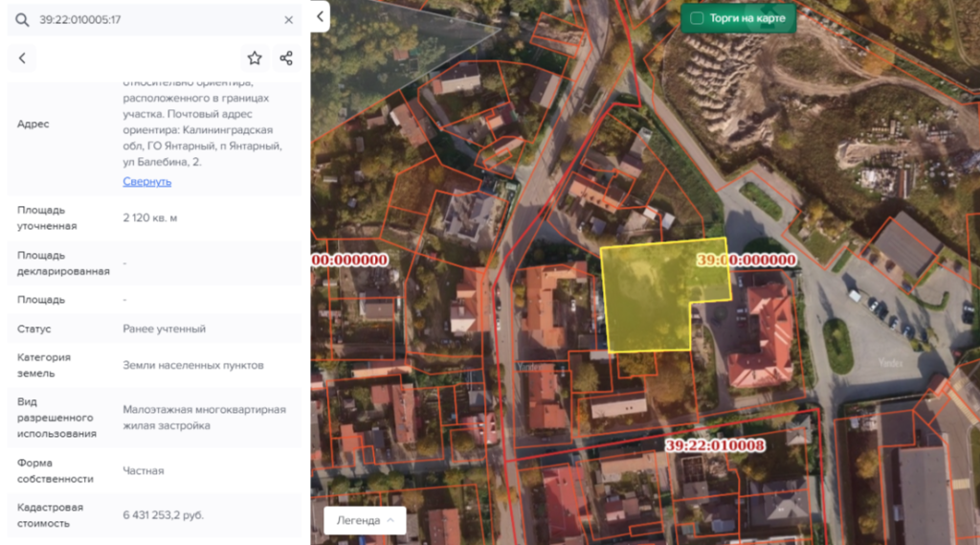This screenshot has height=545, width=980.
Task: Click the map label 39:22:010008
Action: coord(715,445)
